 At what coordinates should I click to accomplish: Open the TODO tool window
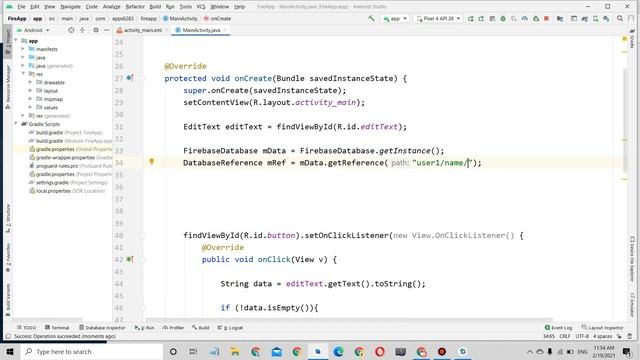coord(27,328)
